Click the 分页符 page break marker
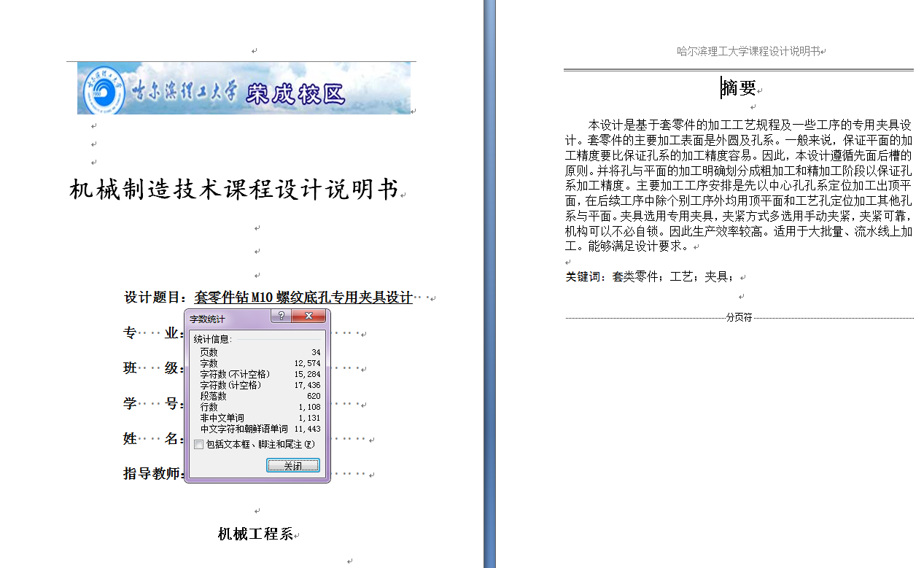The image size is (924, 568). click(x=739, y=318)
